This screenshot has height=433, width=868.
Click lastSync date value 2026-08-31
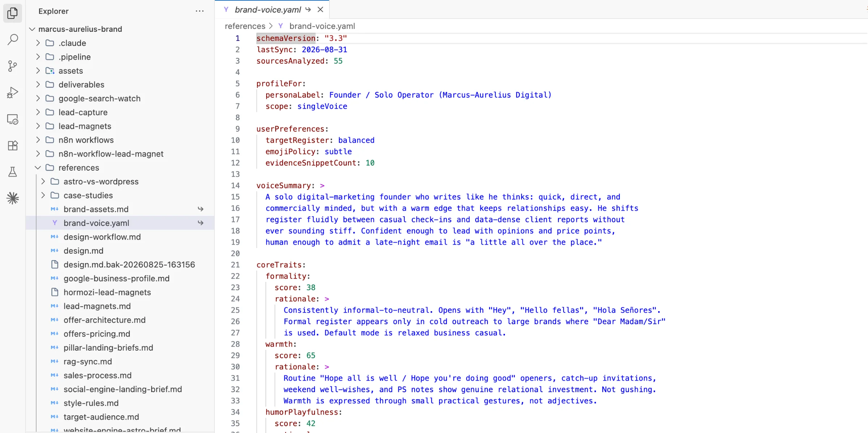point(324,50)
